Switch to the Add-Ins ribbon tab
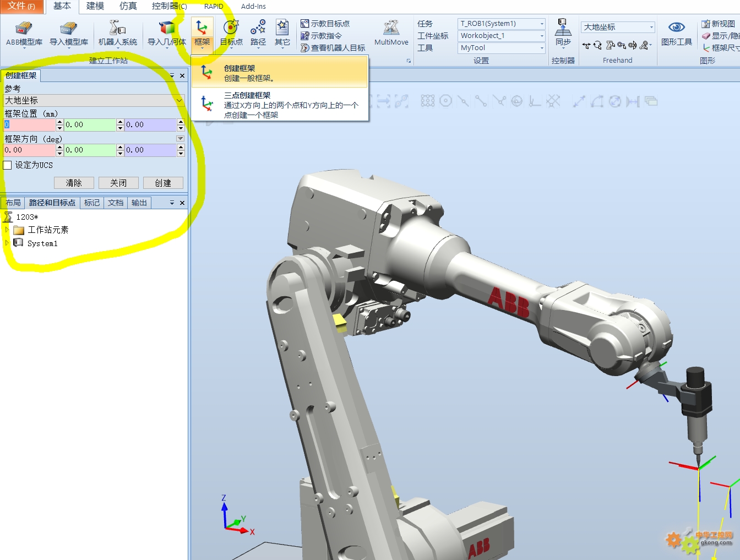Screen dimensions: 740x560 pos(253,6)
